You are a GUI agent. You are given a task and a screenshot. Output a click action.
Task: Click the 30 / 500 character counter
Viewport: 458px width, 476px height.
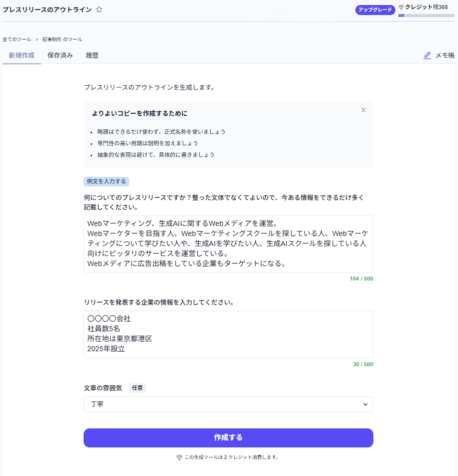[x=363, y=364]
